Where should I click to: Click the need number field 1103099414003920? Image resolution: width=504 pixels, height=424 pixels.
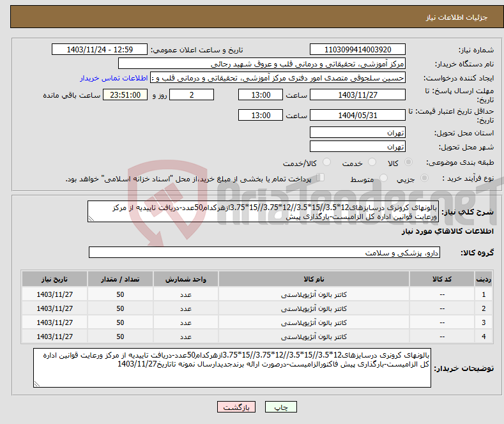pyautogui.click(x=358, y=49)
